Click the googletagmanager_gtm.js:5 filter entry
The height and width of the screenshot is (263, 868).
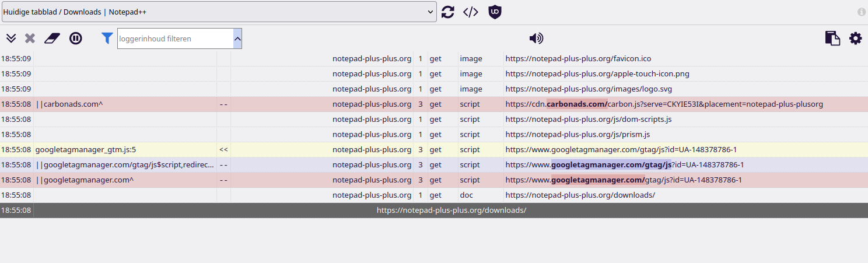tap(86, 150)
